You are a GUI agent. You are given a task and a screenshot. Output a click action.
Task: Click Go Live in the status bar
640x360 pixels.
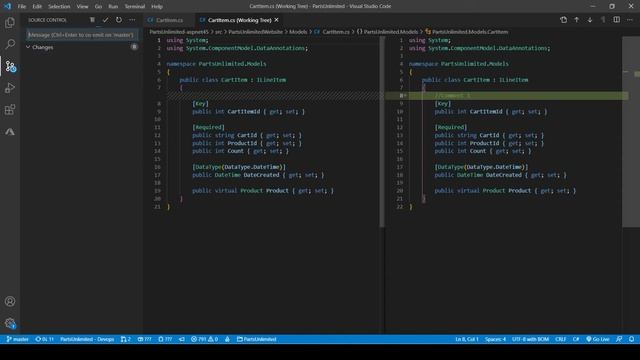tap(598, 339)
